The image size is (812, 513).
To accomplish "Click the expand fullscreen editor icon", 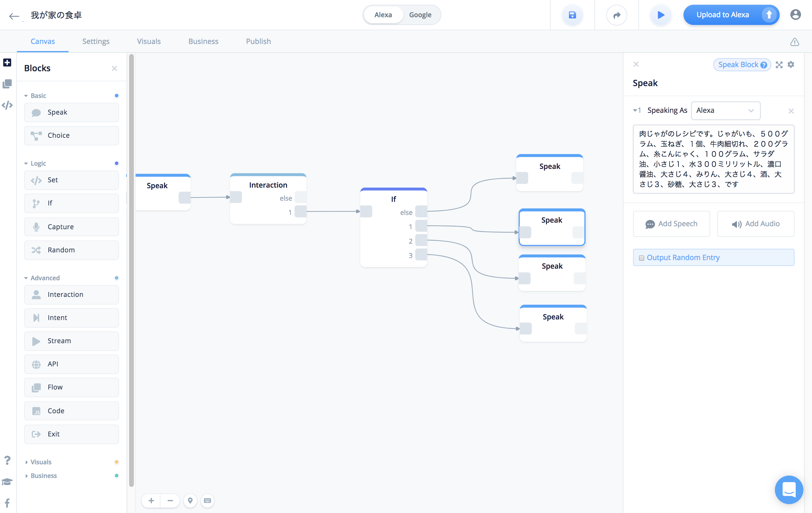I will (779, 64).
